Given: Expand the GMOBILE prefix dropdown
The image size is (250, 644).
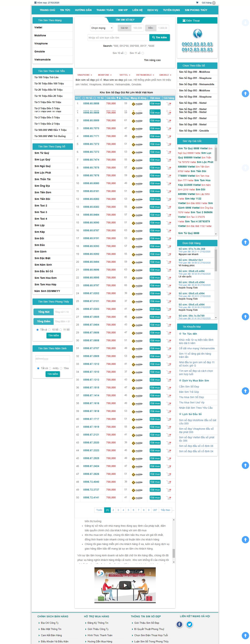Looking at the screenshot, I should (165, 75).
